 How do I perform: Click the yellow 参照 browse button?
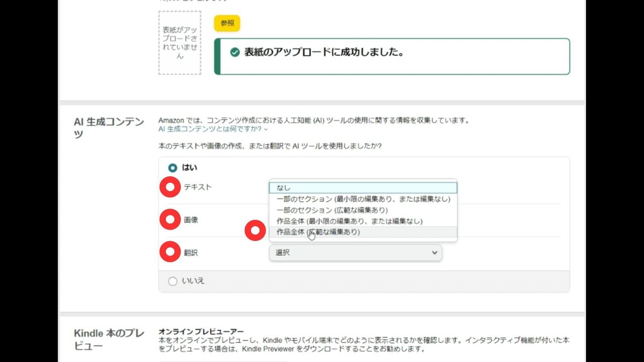pyautogui.click(x=227, y=23)
